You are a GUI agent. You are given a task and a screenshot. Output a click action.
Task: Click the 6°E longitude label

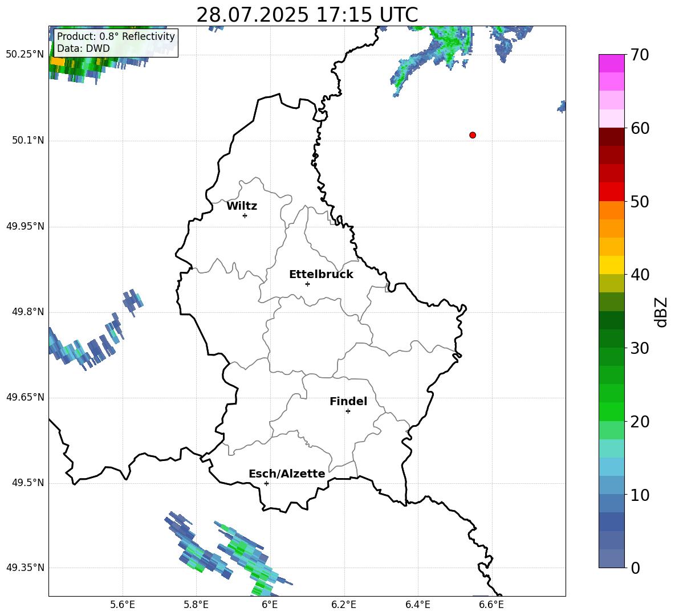coord(270,605)
